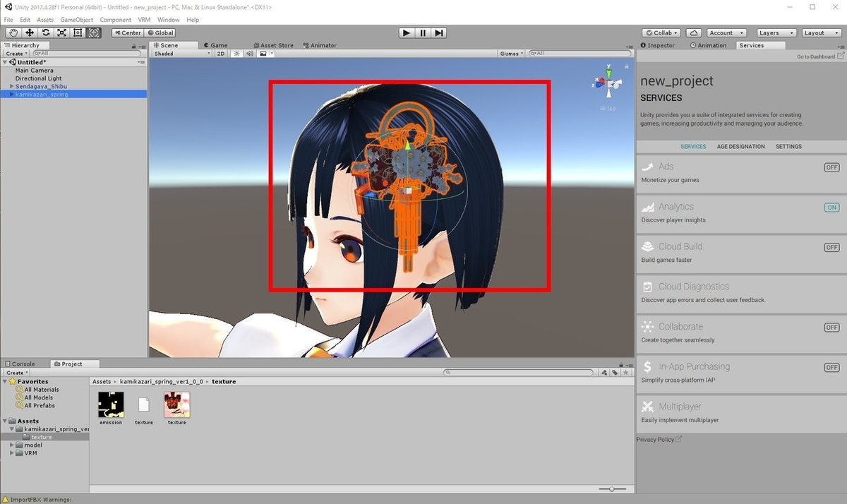Toggle scene lighting sun icon

[x=236, y=54]
